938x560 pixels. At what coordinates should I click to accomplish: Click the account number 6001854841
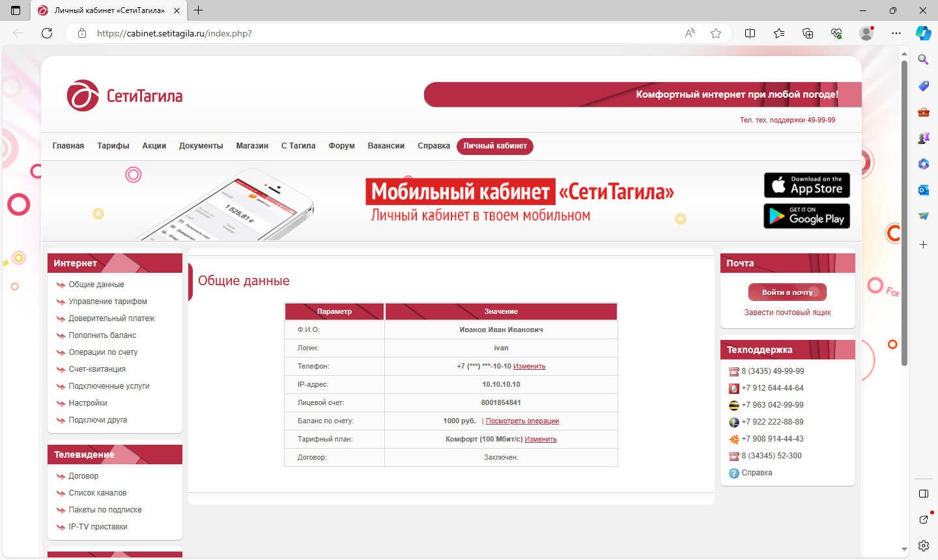pos(501,402)
